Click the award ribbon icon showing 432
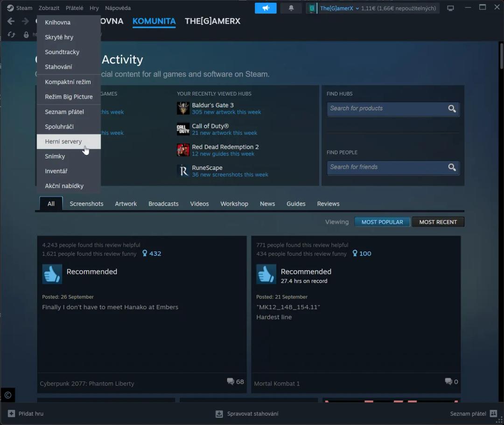The width and height of the screenshot is (504, 425). pyautogui.click(x=145, y=254)
